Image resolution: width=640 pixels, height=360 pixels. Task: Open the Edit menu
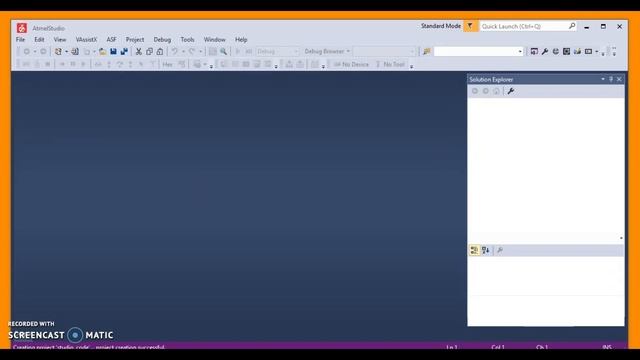[39, 40]
